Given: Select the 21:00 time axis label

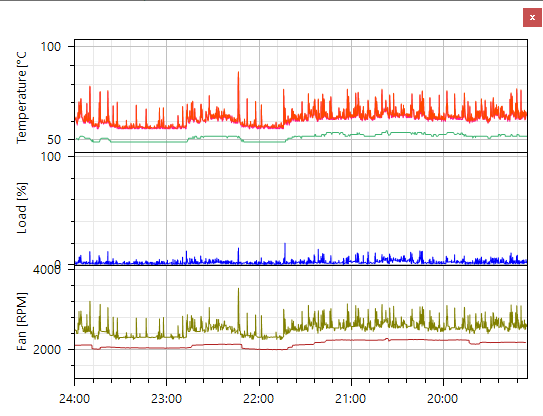Looking at the screenshot, I should pyautogui.click(x=350, y=399).
